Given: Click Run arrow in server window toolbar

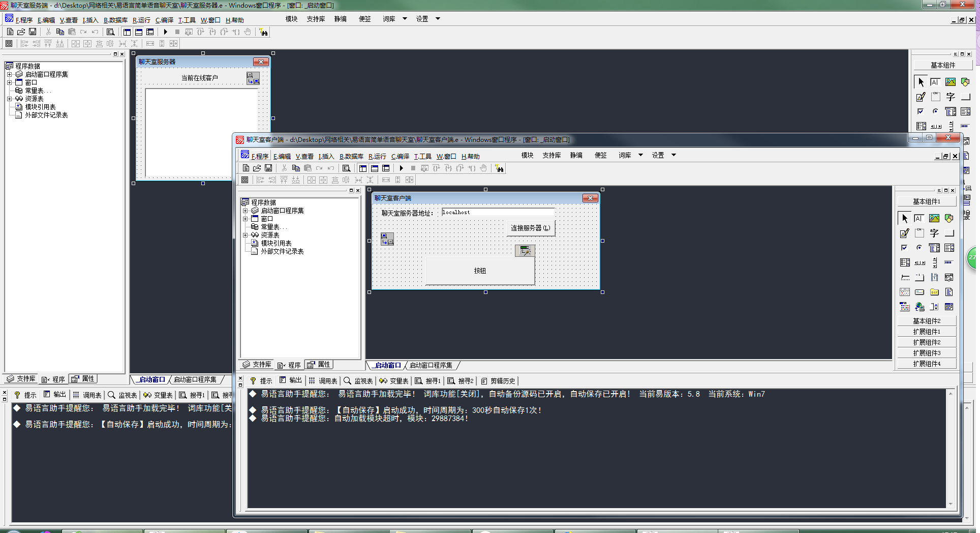Looking at the screenshot, I should (x=166, y=32).
